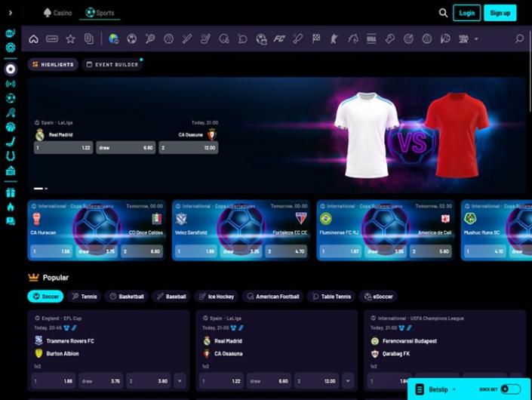This screenshot has width=532, height=400.
Task: Expand the left sidebar with arrow
Action: [10, 13]
